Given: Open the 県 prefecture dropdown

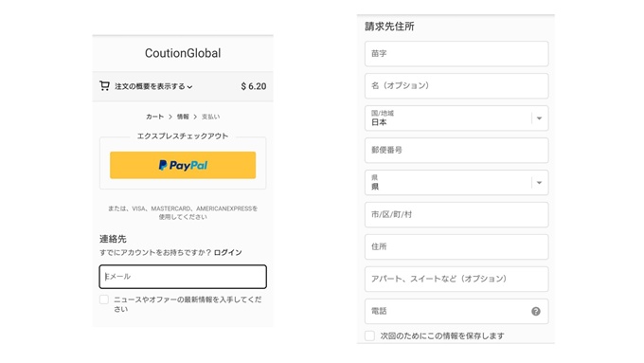Looking at the screenshot, I should pos(456,183).
